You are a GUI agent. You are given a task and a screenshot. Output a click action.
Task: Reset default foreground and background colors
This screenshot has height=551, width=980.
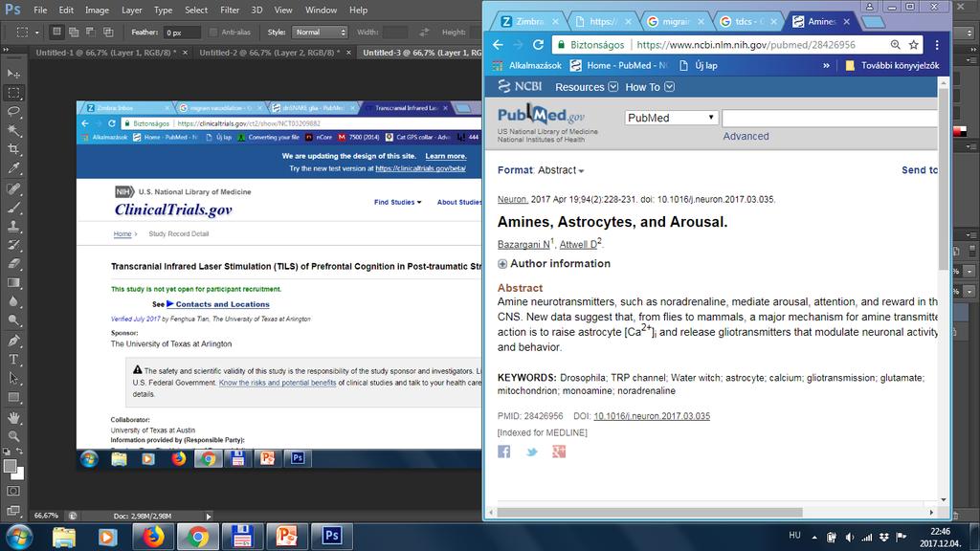click(x=7, y=452)
